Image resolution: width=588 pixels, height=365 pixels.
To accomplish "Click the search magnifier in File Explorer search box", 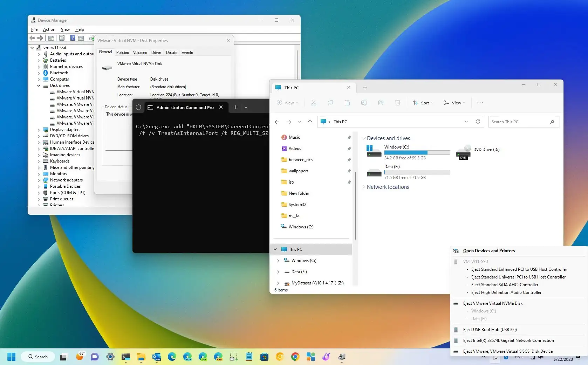I will (552, 122).
